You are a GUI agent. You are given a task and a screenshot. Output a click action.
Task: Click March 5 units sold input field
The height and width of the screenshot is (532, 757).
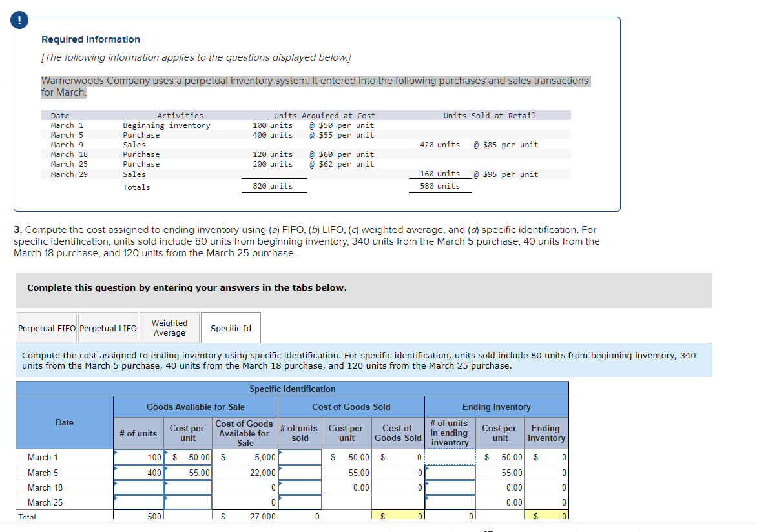[300, 473]
